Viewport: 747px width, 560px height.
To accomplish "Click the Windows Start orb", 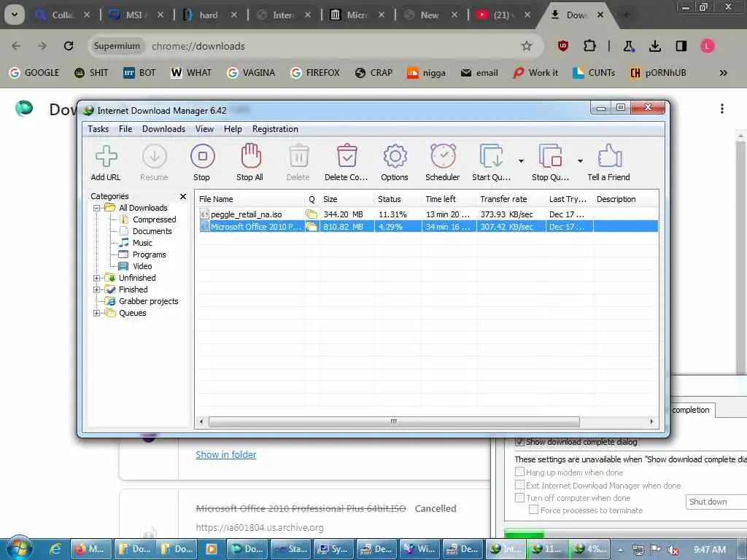I will (x=19, y=548).
